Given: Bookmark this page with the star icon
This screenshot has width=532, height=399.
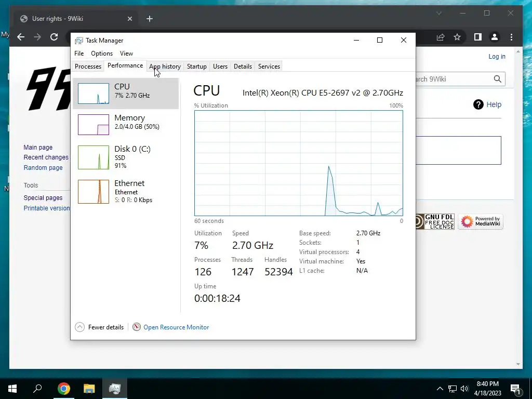Looking at the screenshot, I should point(457,37).
